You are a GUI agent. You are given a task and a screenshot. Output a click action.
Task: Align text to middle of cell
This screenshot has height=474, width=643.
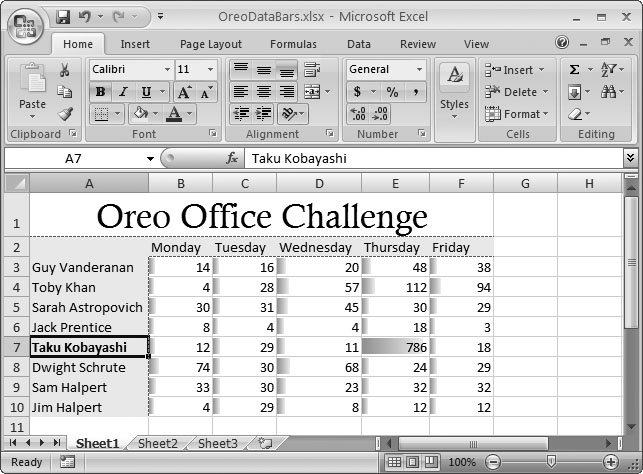pyautogui.click(x=264, y=70)
